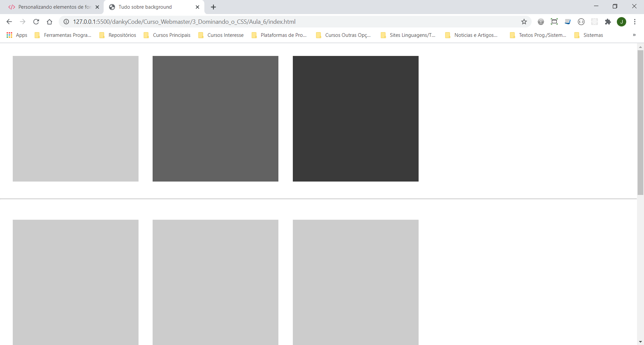Close the Chrome window
Image resolution: width=644 pixels, height=345 pixels.
pos(634,6)
